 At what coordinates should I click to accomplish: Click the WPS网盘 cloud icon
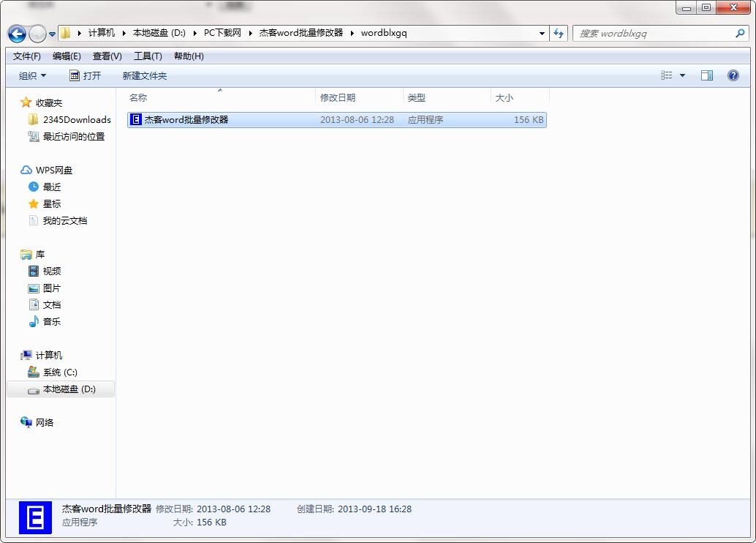tap(26, 170)
